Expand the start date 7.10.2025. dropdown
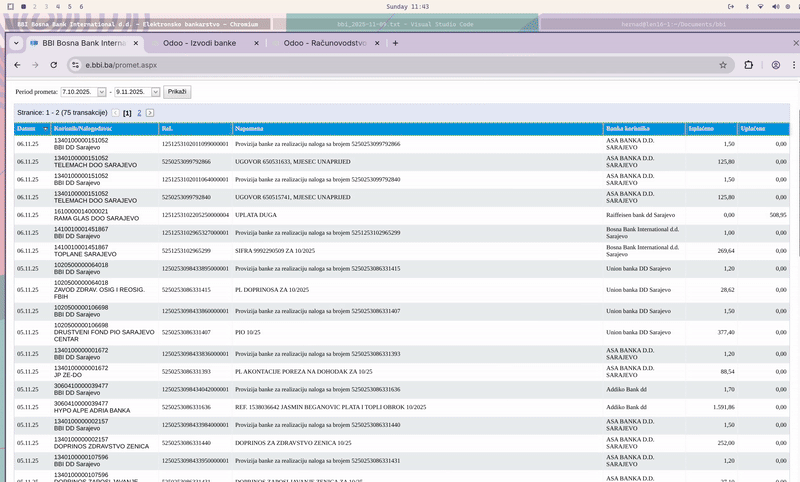The height and width of the screenshot is (482, 800). [x=99, y=92]
